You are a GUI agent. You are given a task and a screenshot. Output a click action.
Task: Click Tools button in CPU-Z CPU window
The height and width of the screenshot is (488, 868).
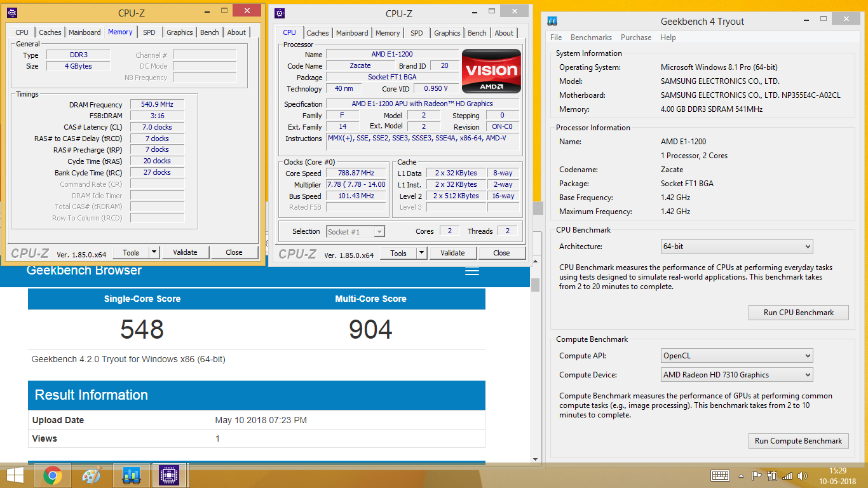coord(398,253)
